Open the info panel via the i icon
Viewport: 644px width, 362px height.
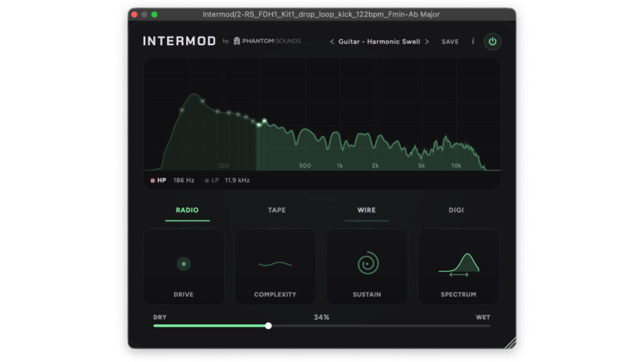point(473,41)
